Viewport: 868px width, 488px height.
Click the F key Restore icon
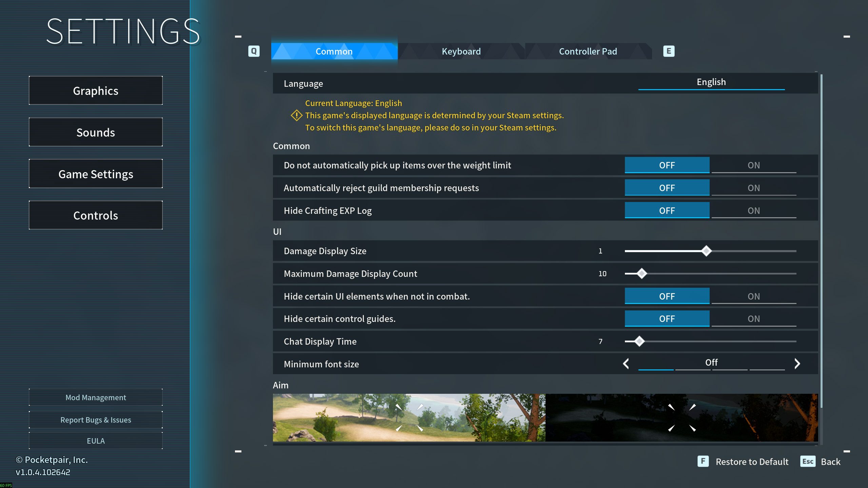tap(703, 461)
